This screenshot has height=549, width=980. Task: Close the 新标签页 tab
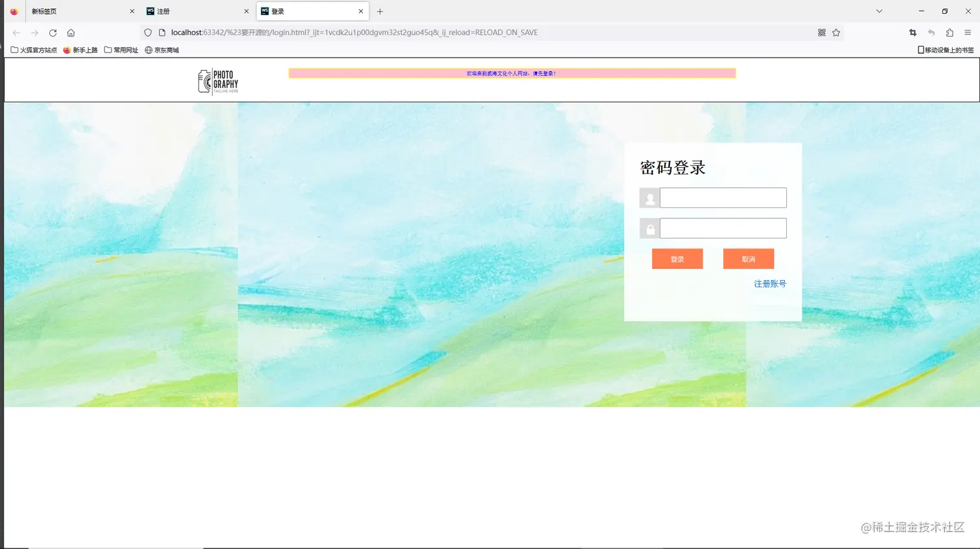click(132, 11)
